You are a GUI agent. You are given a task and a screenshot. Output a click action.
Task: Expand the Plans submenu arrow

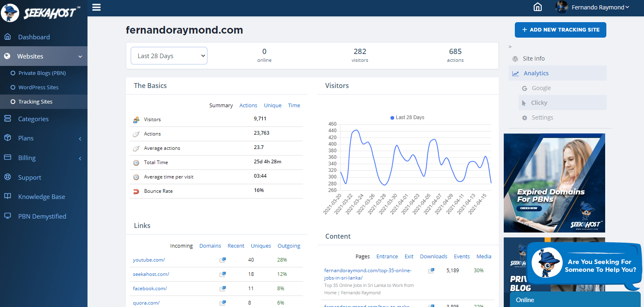click(80, 139)
